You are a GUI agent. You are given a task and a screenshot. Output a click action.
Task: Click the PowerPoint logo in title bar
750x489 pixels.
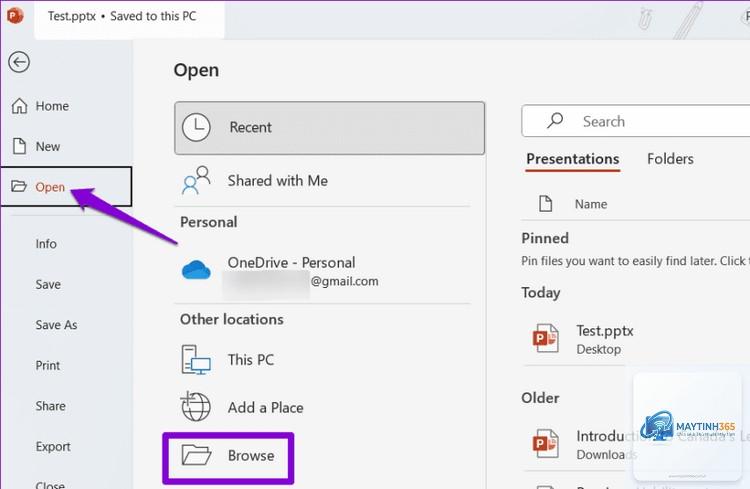(15, 16)
